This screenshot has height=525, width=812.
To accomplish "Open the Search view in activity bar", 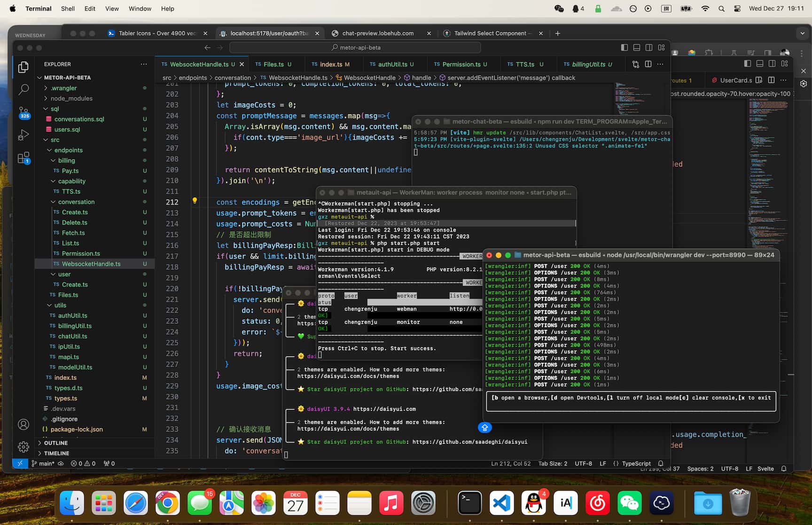I will coord(23,89).
